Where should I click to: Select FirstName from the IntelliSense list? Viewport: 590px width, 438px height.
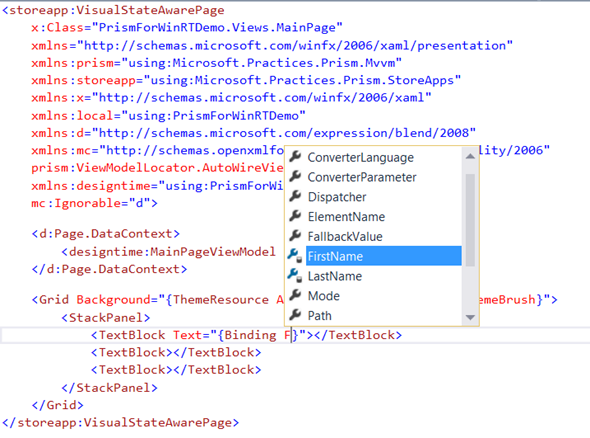(383, 256)
